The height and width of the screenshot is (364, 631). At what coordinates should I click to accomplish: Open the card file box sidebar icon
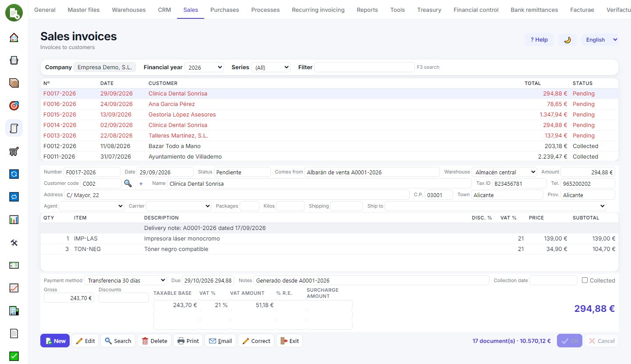[x=14, y=60]
